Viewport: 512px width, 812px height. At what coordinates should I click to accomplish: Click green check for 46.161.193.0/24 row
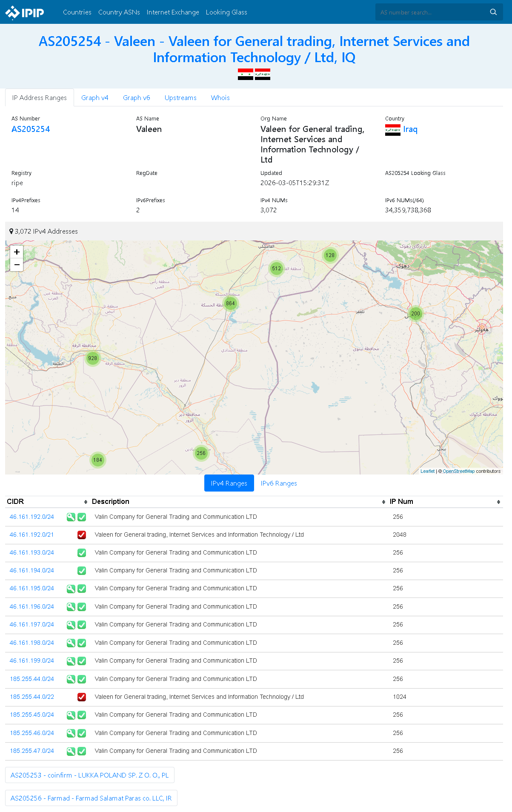[x=82, y=553]
